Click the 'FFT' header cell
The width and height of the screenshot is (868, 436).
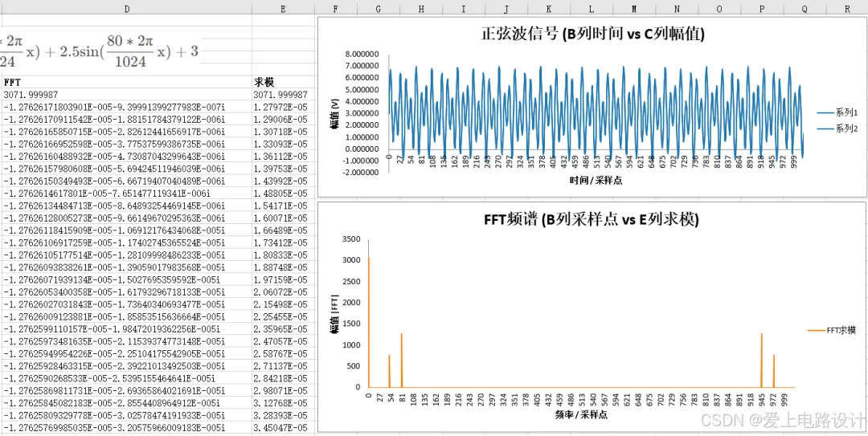pos(126,82)
